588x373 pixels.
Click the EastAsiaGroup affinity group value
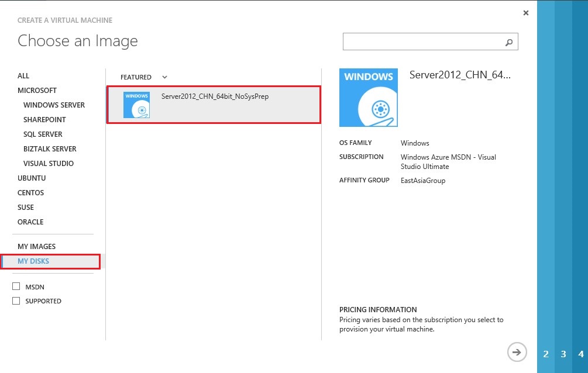[423, 181]
